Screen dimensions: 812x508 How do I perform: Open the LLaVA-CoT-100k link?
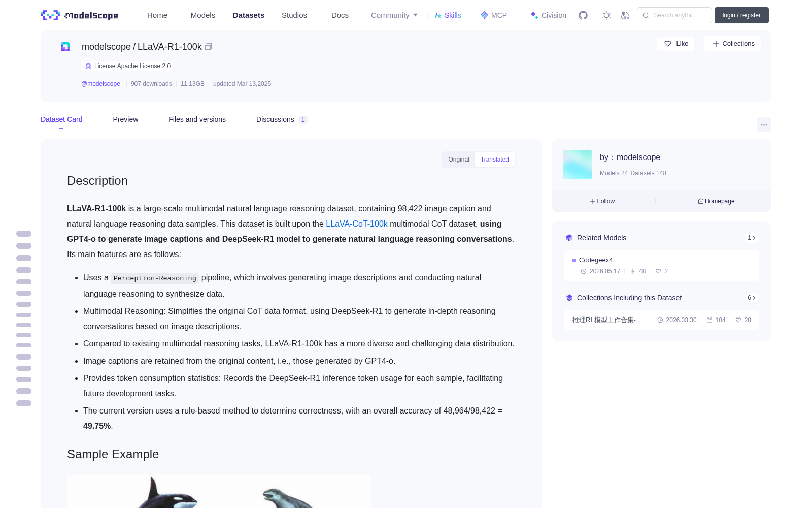point(357,224)
